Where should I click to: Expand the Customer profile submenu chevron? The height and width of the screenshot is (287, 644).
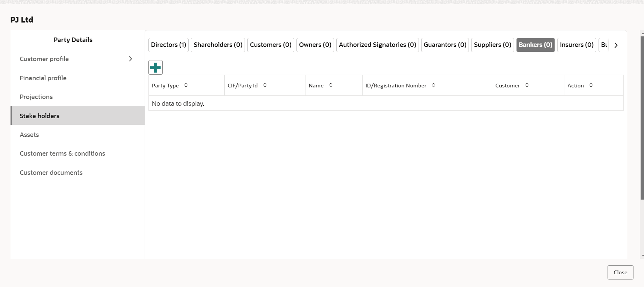coord(130,59)
